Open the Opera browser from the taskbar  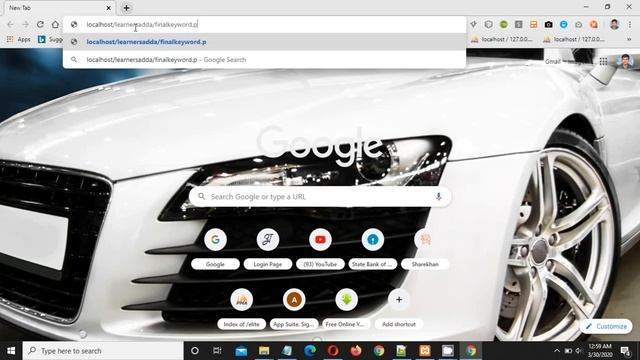click(x=333, y=351)
